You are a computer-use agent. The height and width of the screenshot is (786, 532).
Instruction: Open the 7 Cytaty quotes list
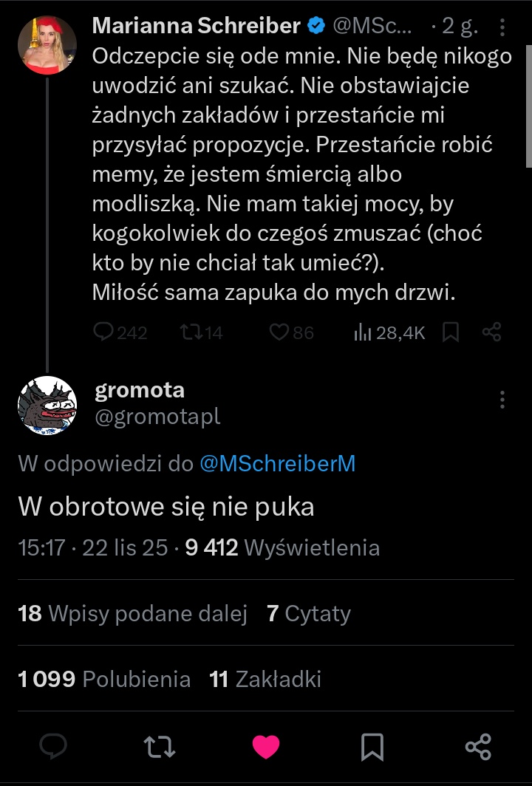[x=309, y=614]
